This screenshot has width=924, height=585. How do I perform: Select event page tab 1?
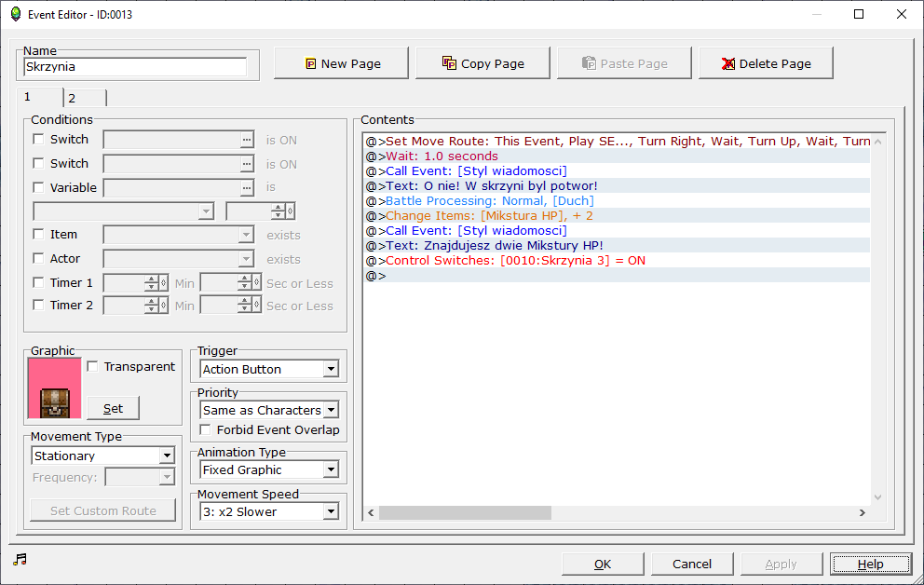click(39, 97)
